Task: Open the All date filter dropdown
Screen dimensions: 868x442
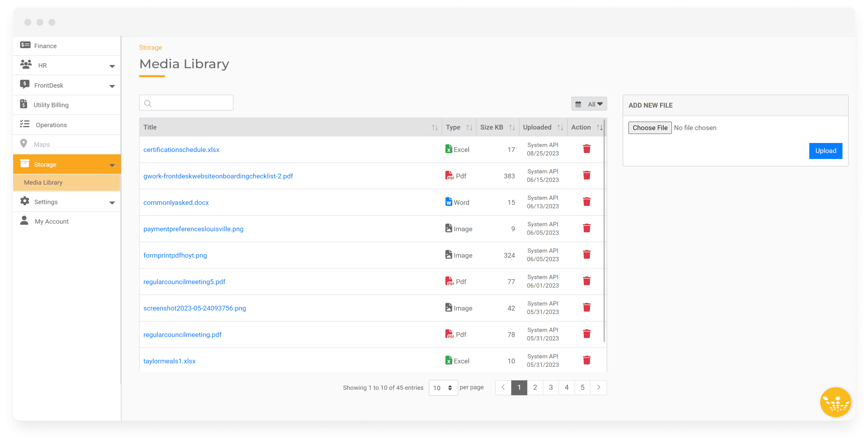Action: pos(589,104)
